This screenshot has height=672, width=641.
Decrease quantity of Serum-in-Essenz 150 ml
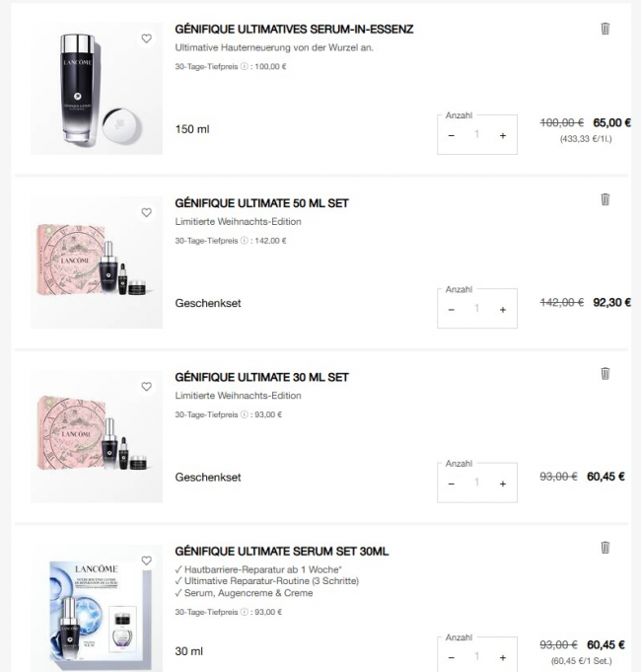click(452, 135)
